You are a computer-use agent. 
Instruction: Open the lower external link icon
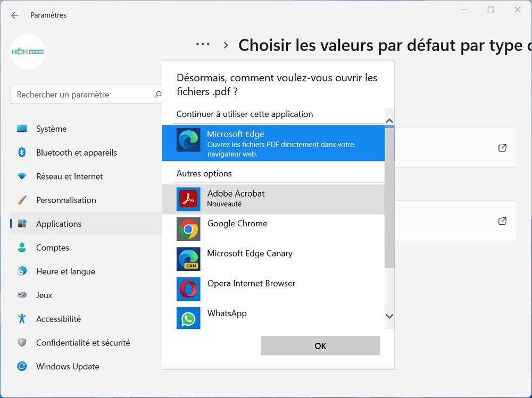pos(503,221)
